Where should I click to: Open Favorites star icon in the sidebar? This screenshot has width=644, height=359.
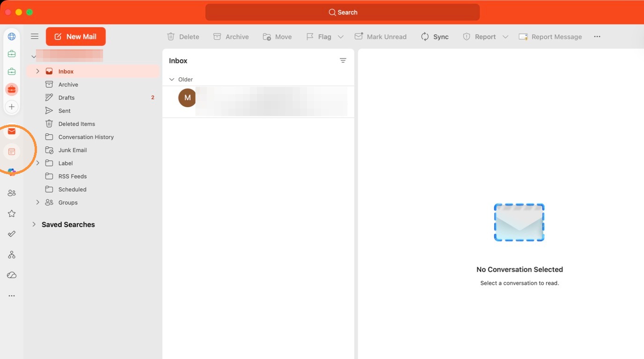pyautogui.click(x=12, y=213)
